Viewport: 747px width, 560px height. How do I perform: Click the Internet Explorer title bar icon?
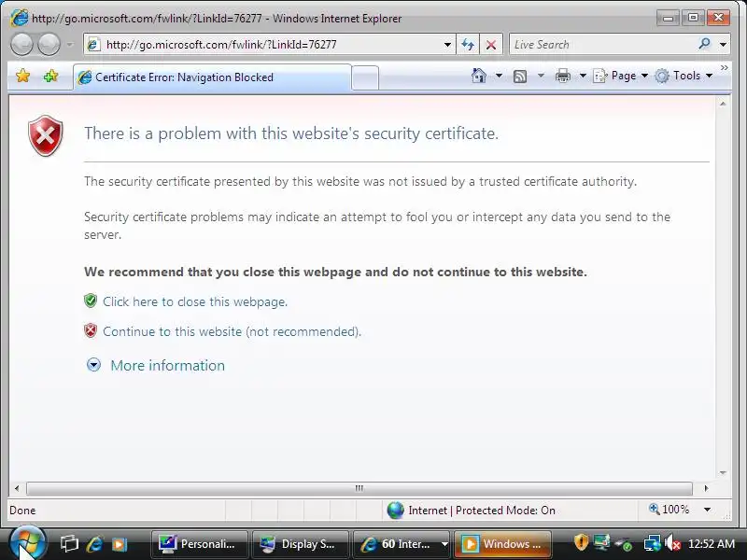point(20,18)
